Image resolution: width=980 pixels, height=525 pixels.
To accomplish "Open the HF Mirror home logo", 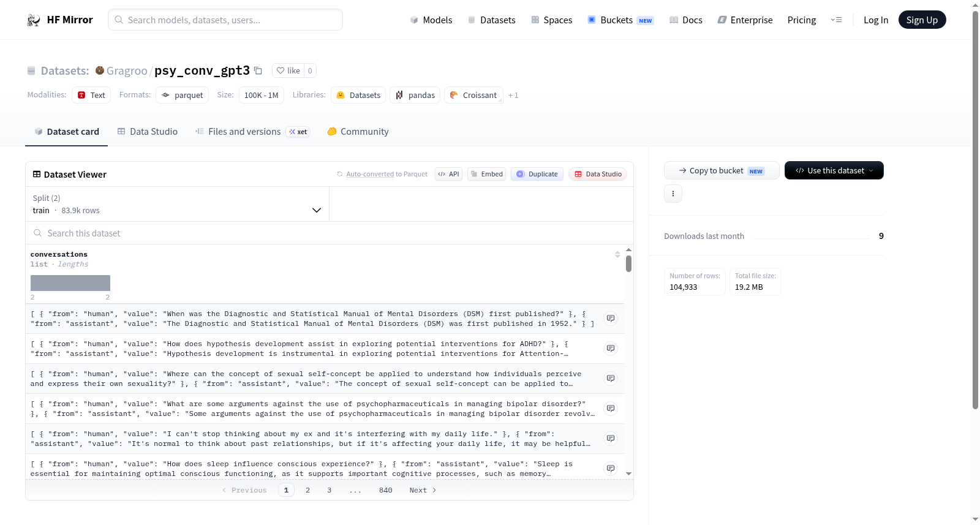I will (x=60, y=20).
